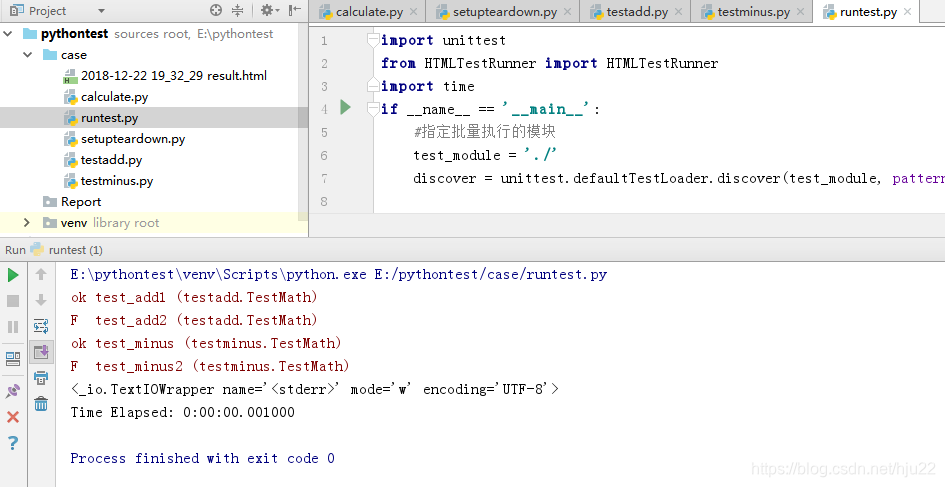Image resolution: width=945 pixels, height=487 pixels.
Task: Click the Down the stack trace arrow
Action: click(41, 300)
